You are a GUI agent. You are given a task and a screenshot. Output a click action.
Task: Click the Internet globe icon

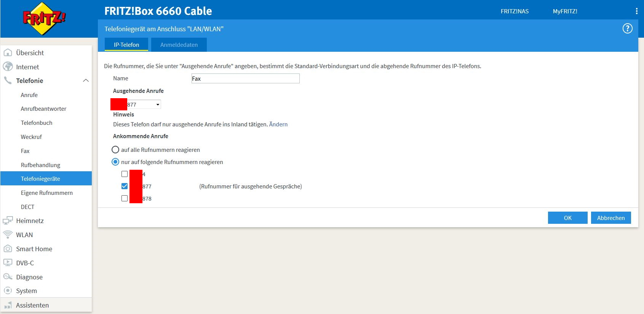8,67
